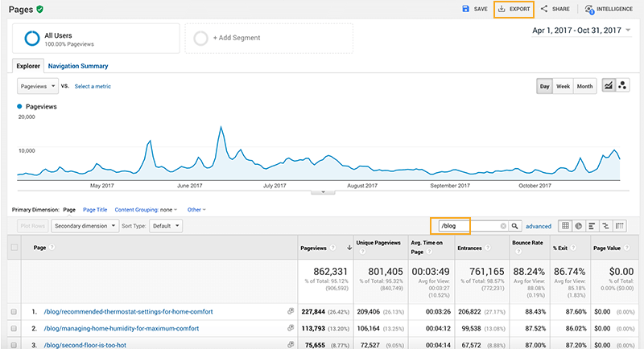Screen dimensions: 644x349
Task: Open the SHARE report option
Action: click(555, 9)
